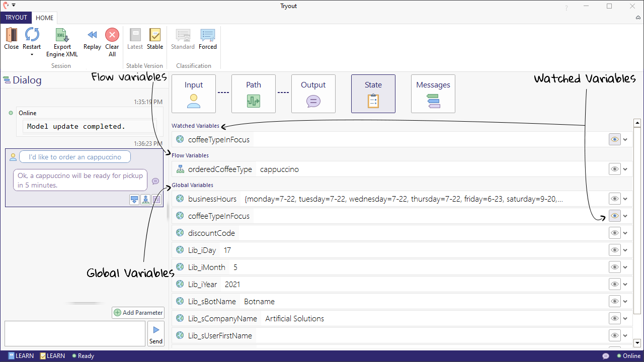Screen dimensions: 644x362
Task: Click the Add Parameter button
Action: 138,313
